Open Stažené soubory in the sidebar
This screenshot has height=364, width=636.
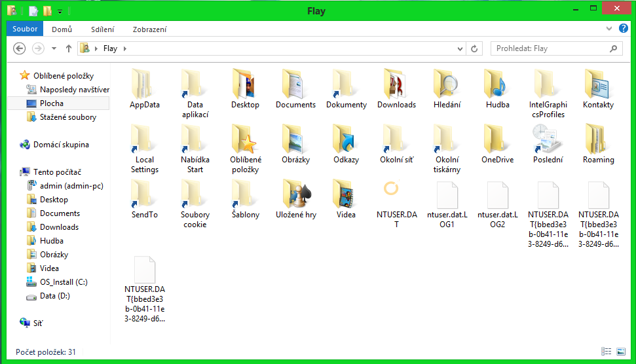click(62, 117)
